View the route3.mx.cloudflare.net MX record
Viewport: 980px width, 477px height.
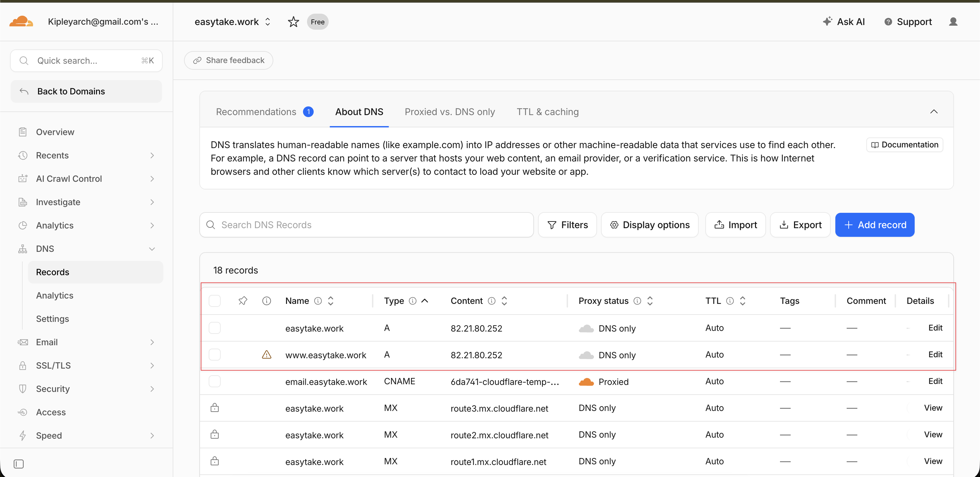[933, 408]
